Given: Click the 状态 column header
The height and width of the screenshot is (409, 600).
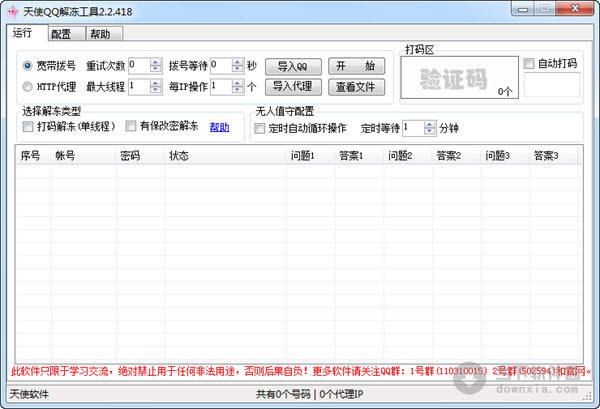Looking at the screenshot, I should tap(226, 156).
